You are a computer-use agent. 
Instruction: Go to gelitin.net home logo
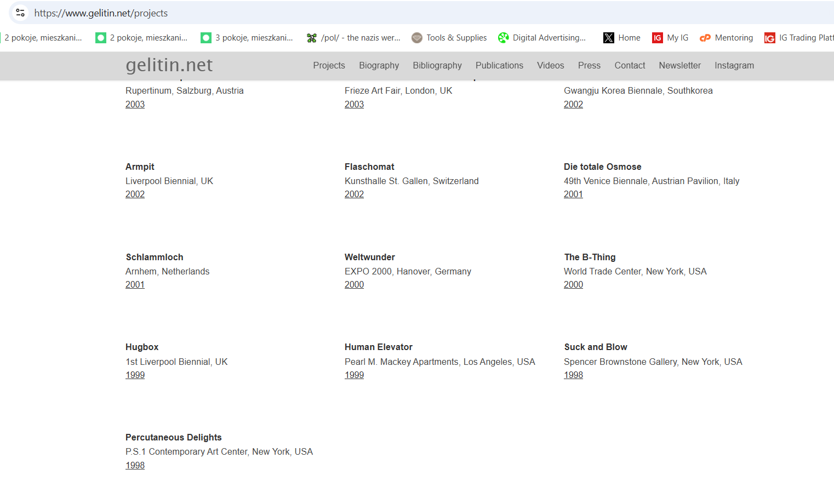169,65
